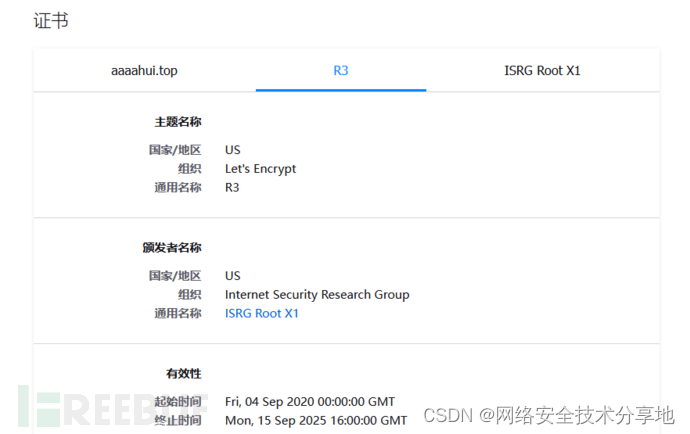
Task: Click the subject 通用名称 label
Action: (178, 188)
